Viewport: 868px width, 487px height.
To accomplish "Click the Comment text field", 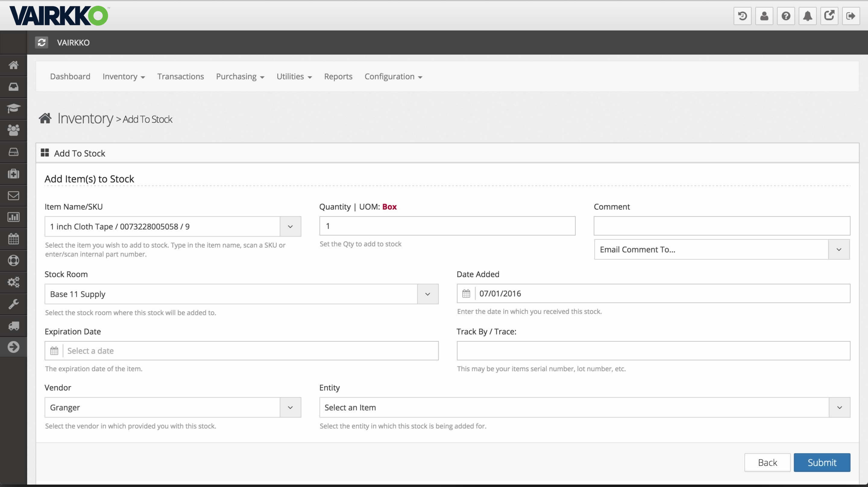I will click(722, 226).
